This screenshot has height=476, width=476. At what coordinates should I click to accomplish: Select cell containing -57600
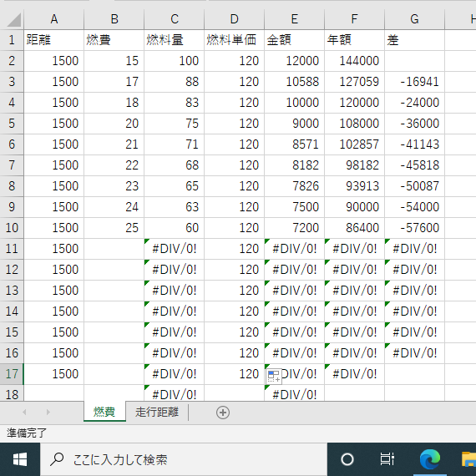[x=414, y=228]
